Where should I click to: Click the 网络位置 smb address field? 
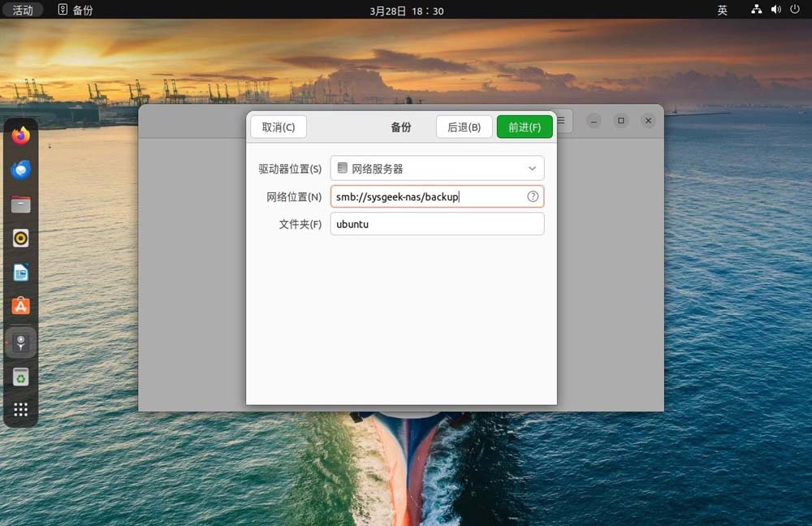click(429, 196)
